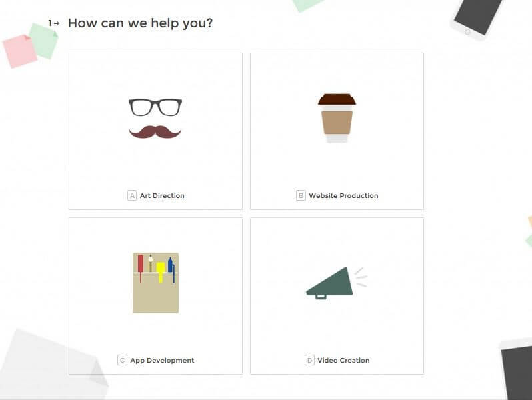Image resolution: width=532 pixels, height=400 pixels.
Task: Select the B key badge for Website Production
Action: tap(301, 195)
